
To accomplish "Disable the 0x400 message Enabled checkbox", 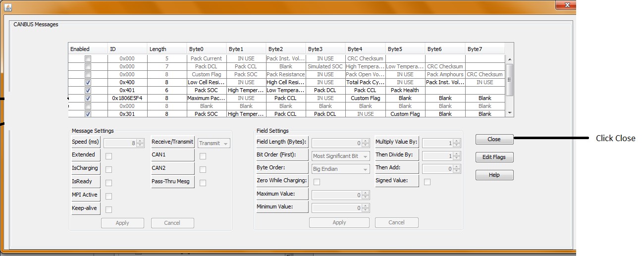I will point(88,82).
